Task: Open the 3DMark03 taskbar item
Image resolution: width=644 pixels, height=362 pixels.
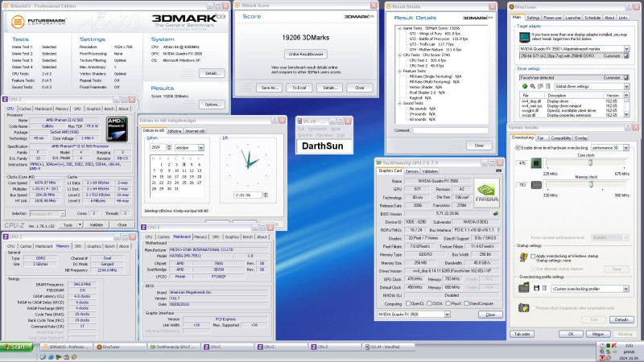Action: click(x=66, y=347)
